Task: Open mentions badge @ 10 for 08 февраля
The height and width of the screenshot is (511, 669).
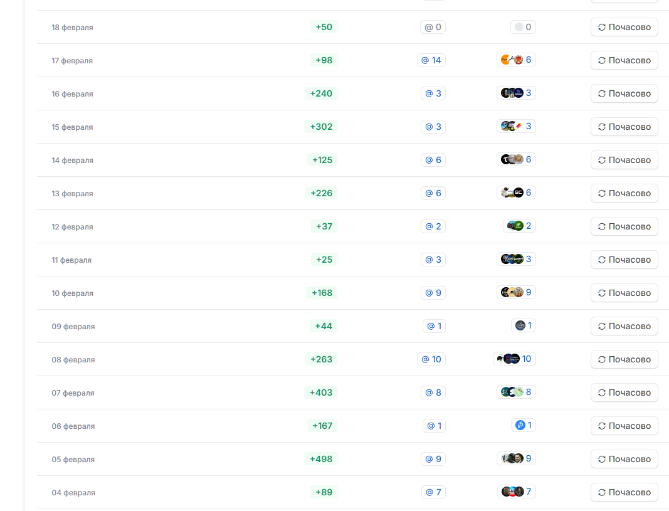Action: click(x=431, y=360)
